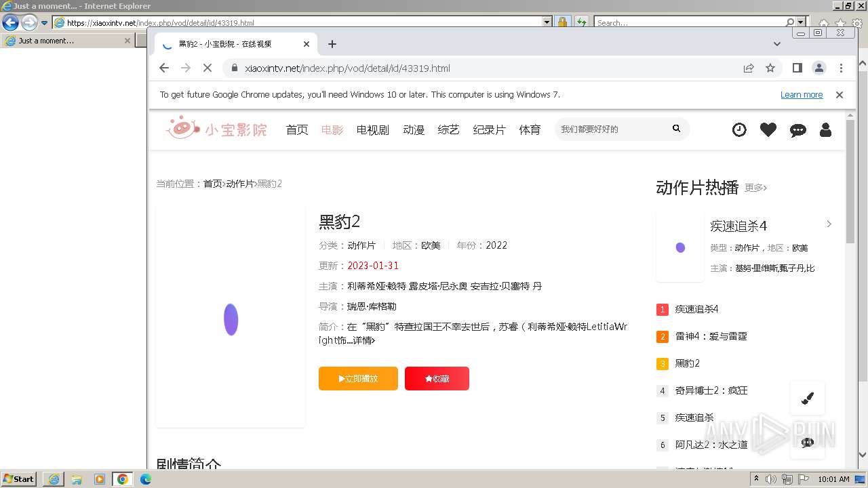The width and height of the screenshot is (868, 488).
Task: Click 首页 in the breadcrumb
Action: click(x=213, y=184)
